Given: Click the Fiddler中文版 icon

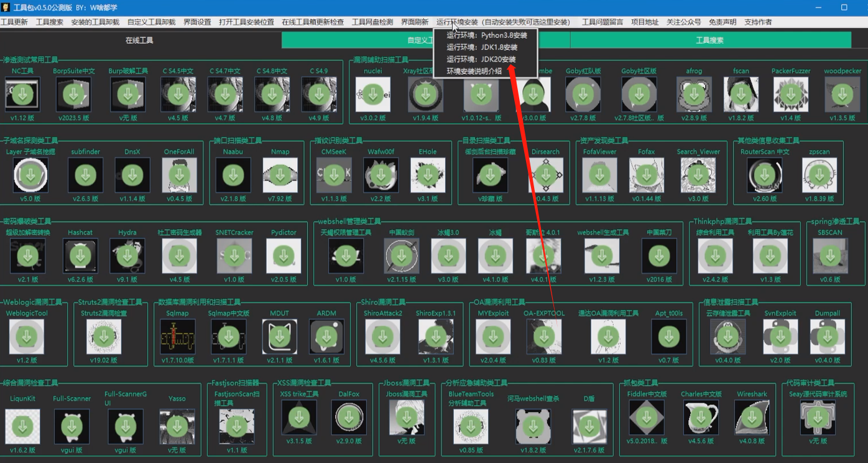Looking at the screenshot, I should click(x=646, y=418).
